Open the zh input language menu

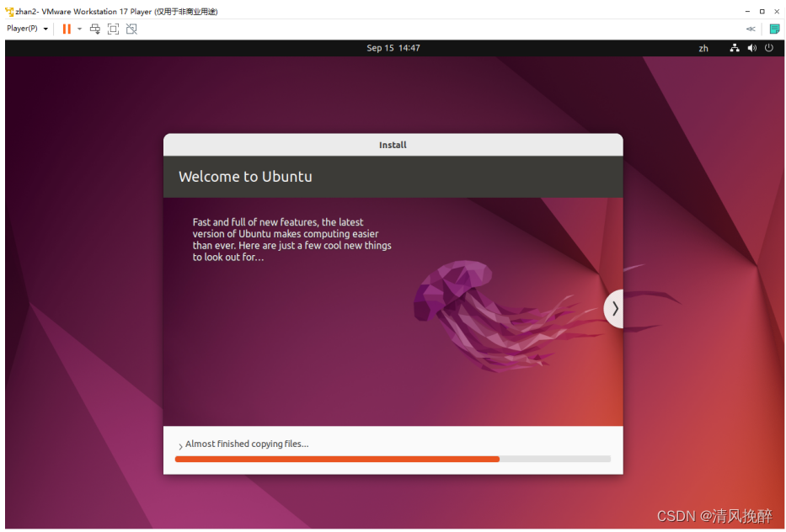(x=703, y=49)
